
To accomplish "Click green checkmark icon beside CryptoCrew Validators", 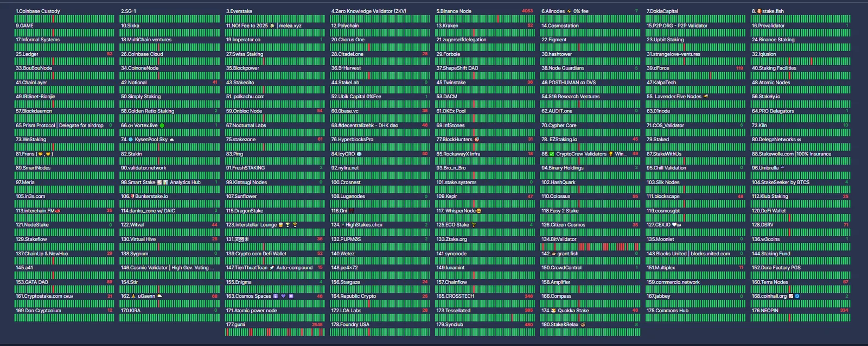I will 552,154.
